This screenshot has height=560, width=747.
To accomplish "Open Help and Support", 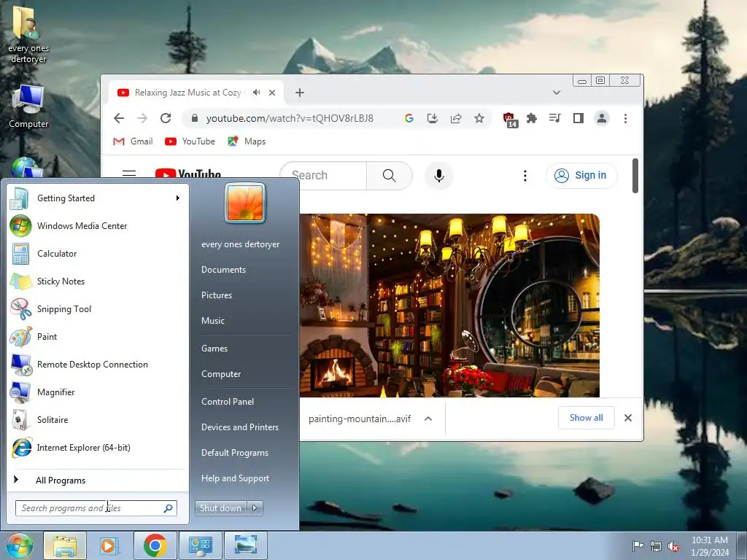I will (235, 478).
